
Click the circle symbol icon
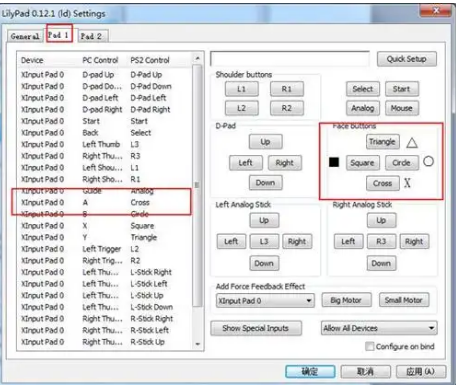428,162
